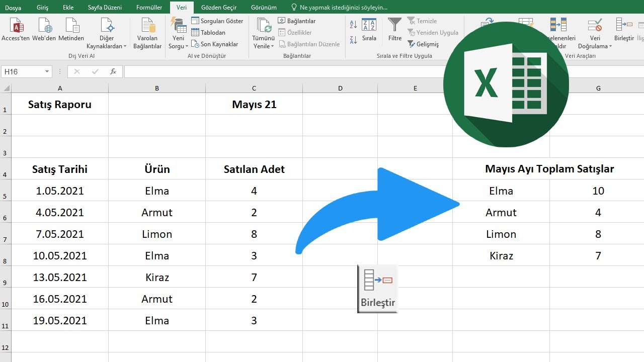Switch to the Görünüm tab
This screenshot has width=644, height=362.
[x=264, y=8]
